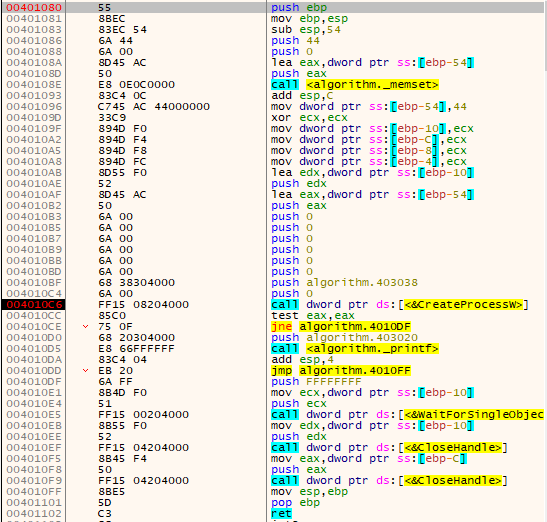
Task: Select bytes 68 20304000
Action: click(x=136, y=338)
